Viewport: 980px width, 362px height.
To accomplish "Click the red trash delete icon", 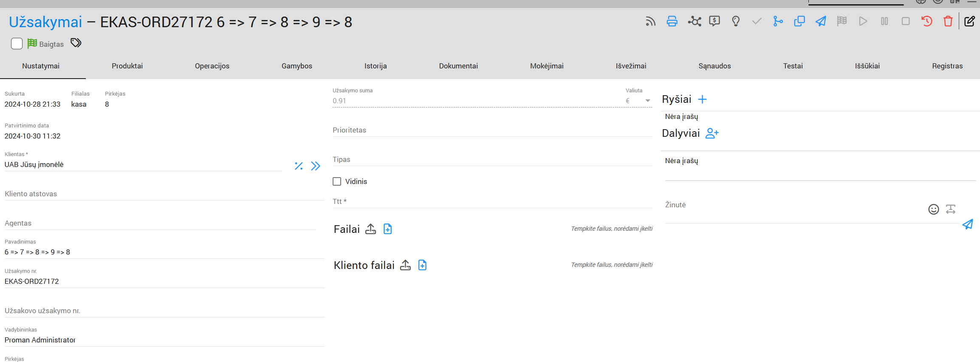I will pyautogui.click(x=948, y=21).
